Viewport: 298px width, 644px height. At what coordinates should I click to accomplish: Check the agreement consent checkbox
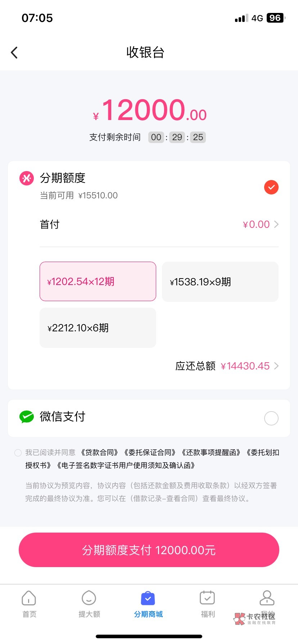point(18,453)
